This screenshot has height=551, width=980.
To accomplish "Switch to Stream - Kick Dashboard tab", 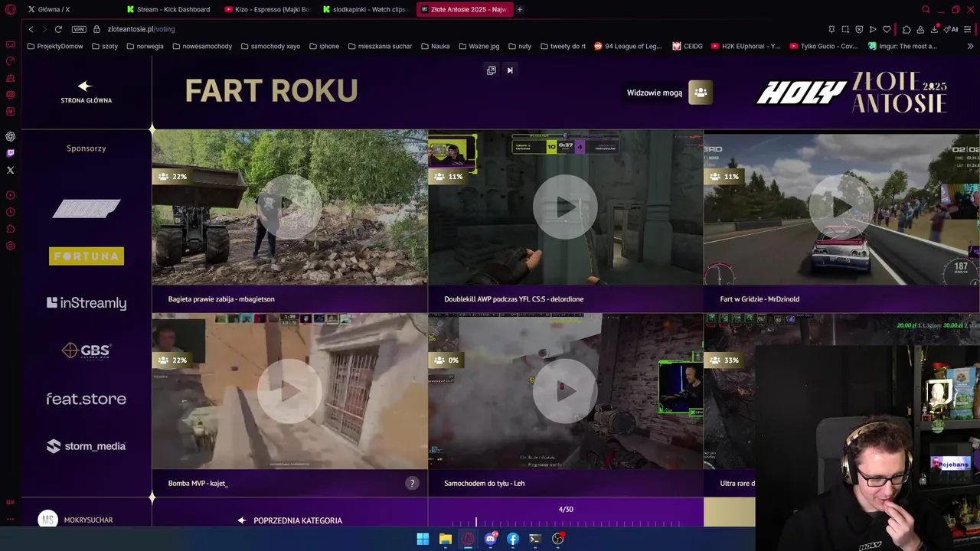I will click(x=172, y=9).
